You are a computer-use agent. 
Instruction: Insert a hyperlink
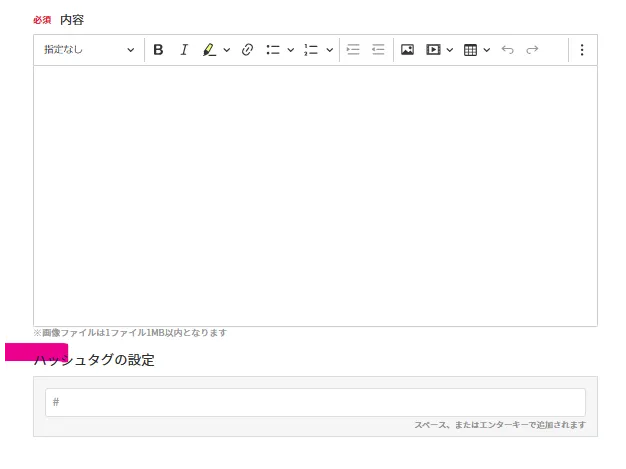(x=248, y=50)
